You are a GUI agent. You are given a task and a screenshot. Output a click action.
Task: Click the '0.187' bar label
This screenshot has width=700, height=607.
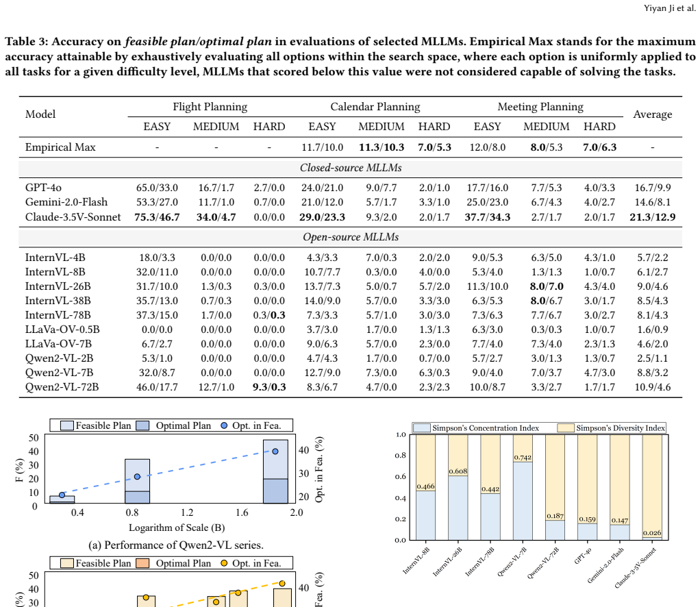pos(555,516)
